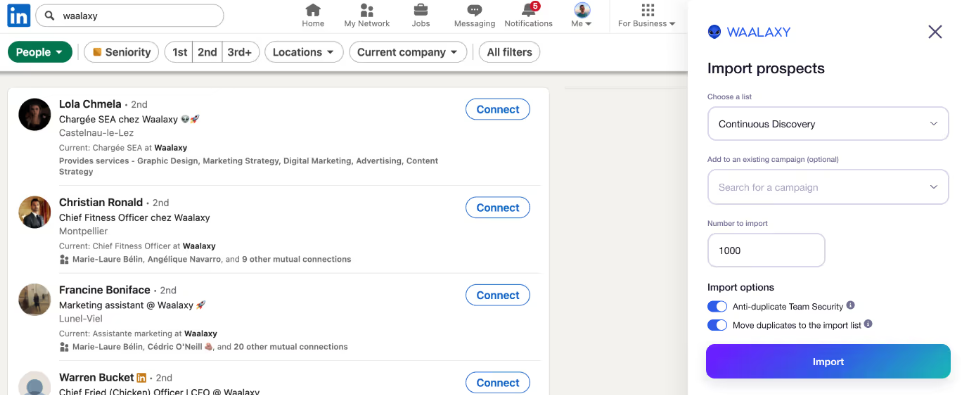
Task: Open Christian Ronald's profile photo
Action: (34, 213)
